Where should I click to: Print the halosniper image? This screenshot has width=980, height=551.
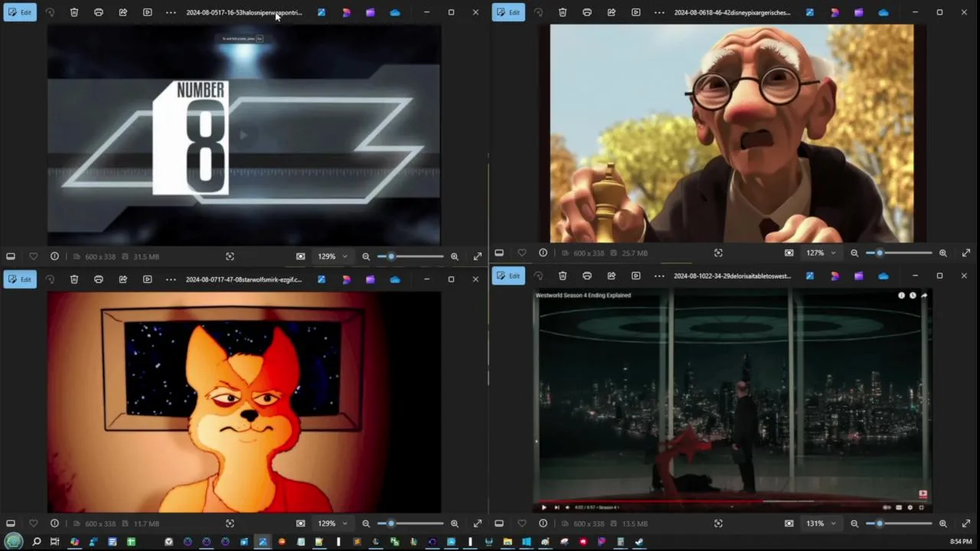[99, 12]
